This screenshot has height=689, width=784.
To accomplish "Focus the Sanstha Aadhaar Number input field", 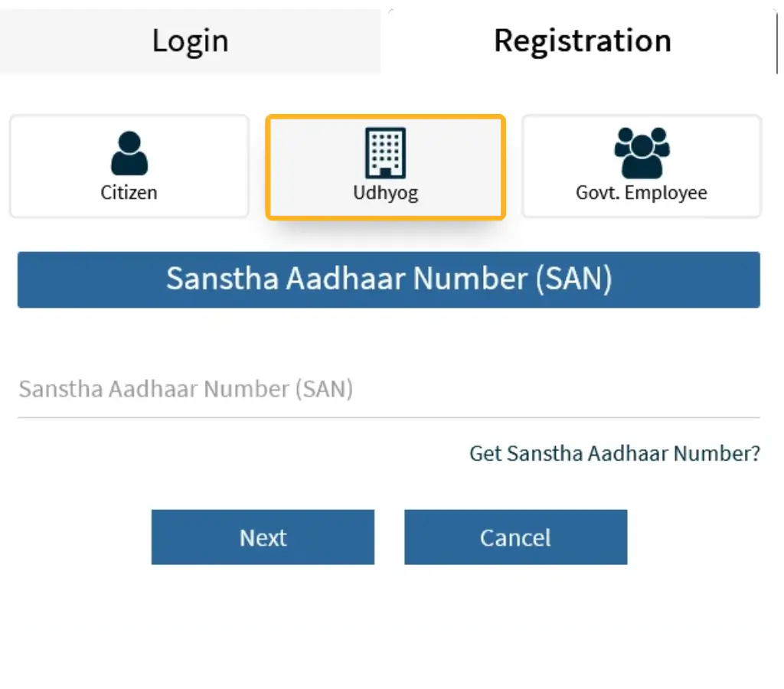I will tap(389, 390).
